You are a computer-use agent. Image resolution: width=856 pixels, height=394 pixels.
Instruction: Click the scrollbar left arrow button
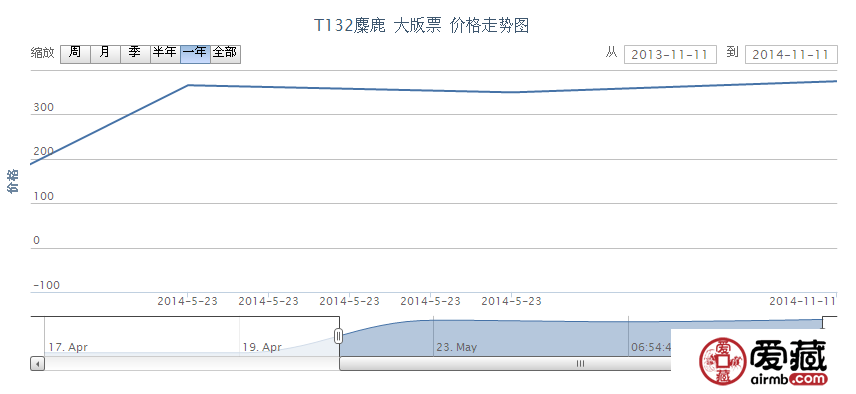click(x=37, y=363)
